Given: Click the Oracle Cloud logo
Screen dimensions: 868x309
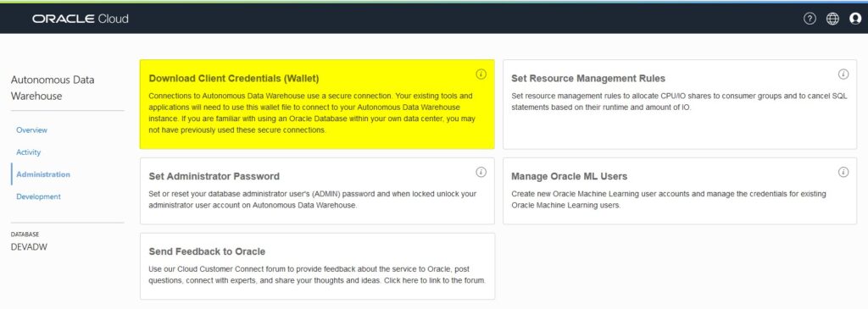Looking at the screenshot, I should click(x=81, y=19).
